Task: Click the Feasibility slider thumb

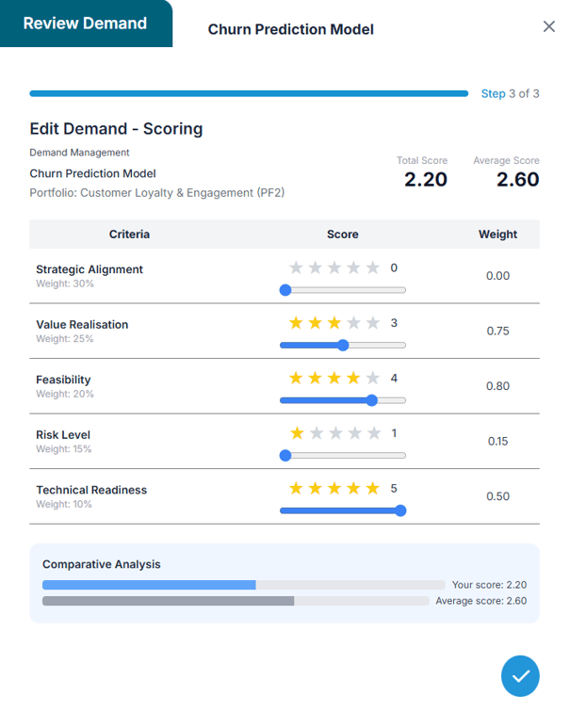Action: point(371,400)
